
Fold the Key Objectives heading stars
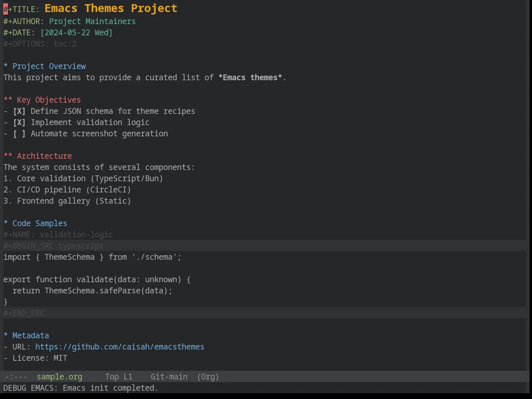click(x=8, y=100)
